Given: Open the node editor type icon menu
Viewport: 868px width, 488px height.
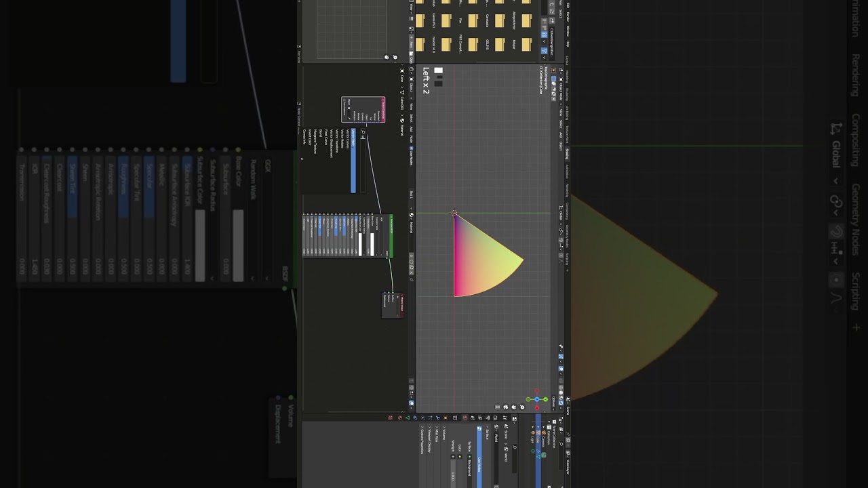Looking at the screenshot, I should (x=411, y=70).
